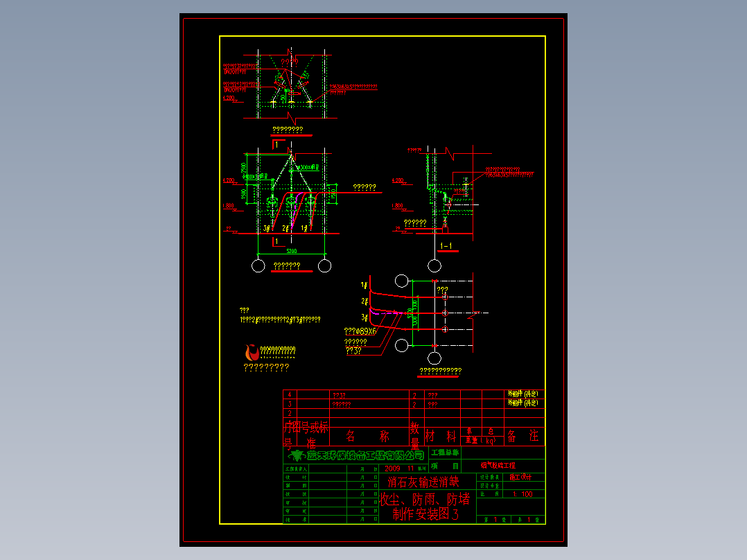Click the green "5200" dimension under the elevation

pyautogui.click(x=292, y=251)
